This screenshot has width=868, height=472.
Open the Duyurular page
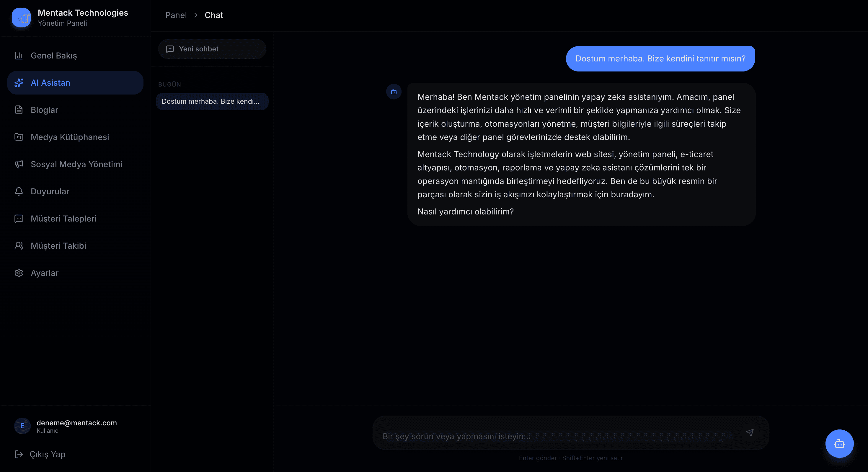(75, 191)
